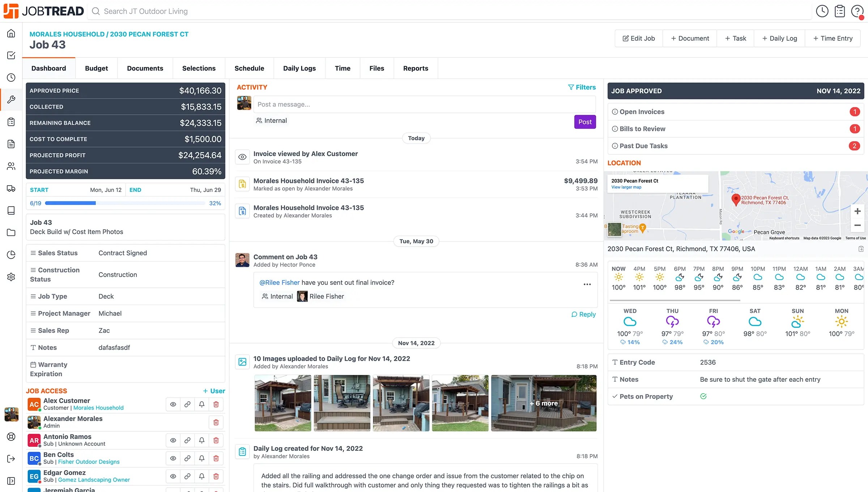Open the jobs wrench sidebar icon
Viewport: 868px width, 492px height.
[x=11, y=99]
